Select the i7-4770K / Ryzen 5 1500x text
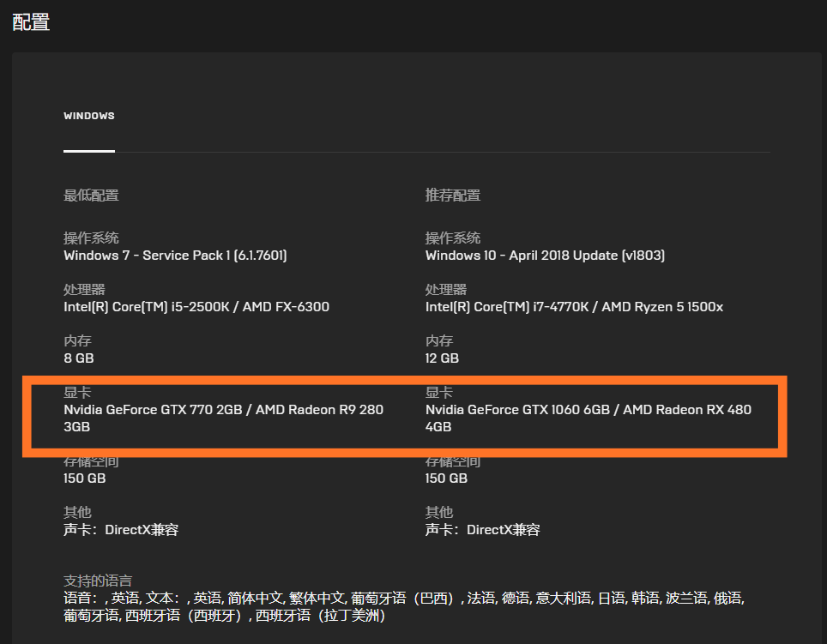This screenshot has width=827, height=644. coord(574,307)
